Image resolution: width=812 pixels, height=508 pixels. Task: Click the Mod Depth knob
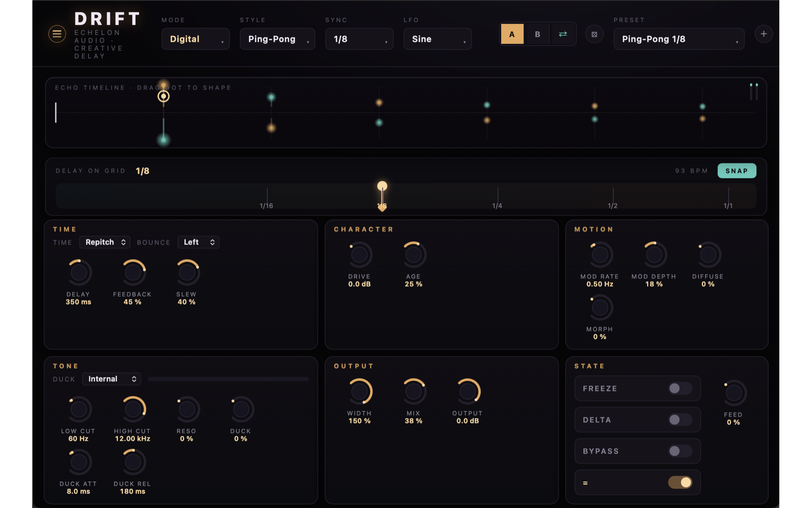pyautogui.click(x=654, y=255)
